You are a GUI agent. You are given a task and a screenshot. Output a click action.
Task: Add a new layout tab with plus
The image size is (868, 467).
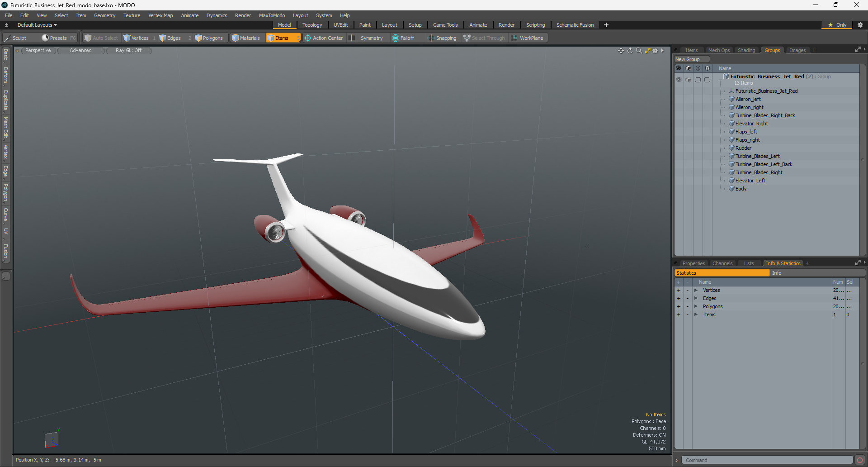606,25
